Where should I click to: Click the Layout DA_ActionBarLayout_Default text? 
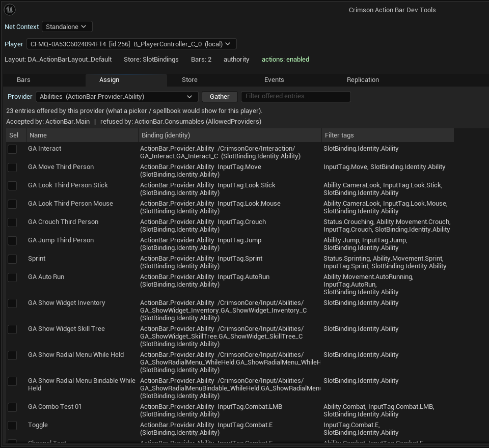pyautogui.click(x=58, y=60)
